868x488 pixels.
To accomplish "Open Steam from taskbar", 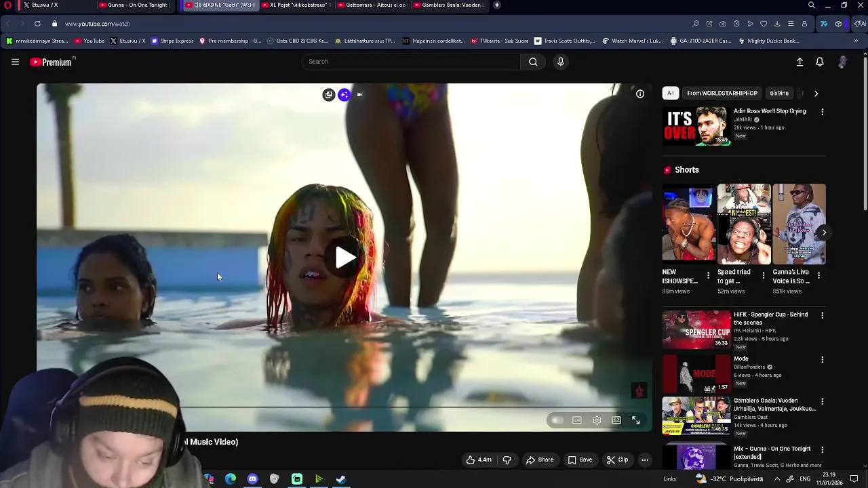I will pyautogui.click(x=341, y=479).
